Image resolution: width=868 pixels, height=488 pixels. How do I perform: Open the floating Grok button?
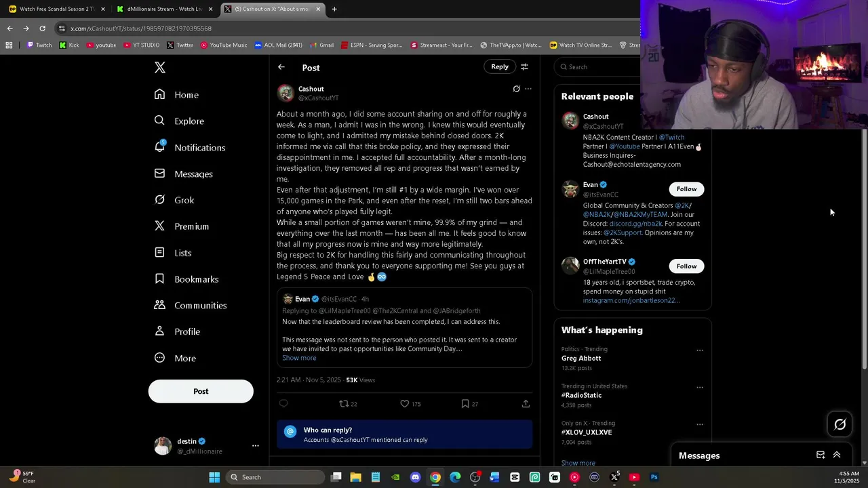point(840,424)
